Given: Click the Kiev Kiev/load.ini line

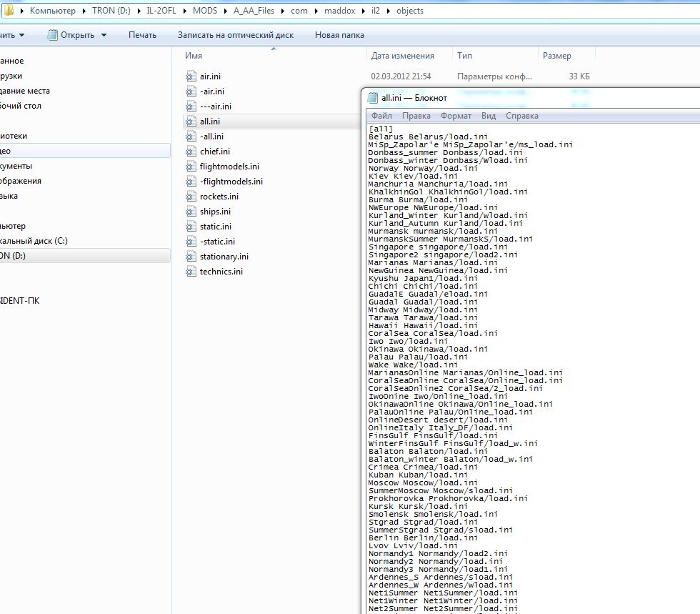Looking at the screenshot, I should (x=413, y=176).
